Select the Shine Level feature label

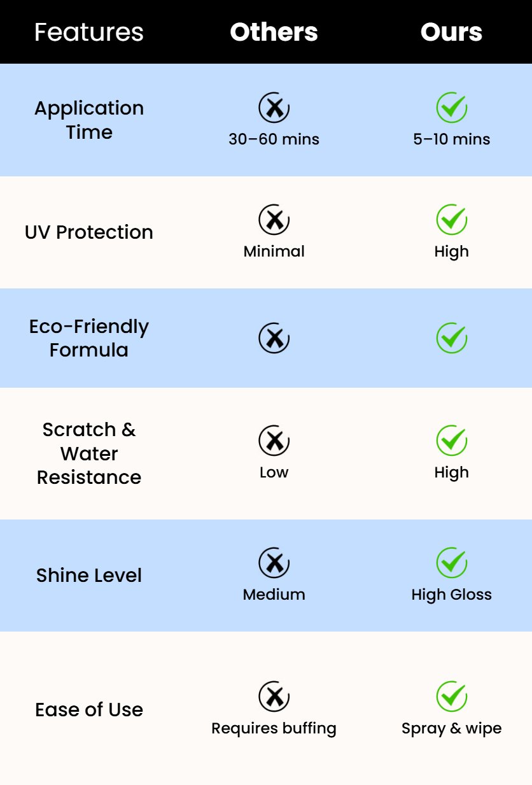[x=89, y=576]
